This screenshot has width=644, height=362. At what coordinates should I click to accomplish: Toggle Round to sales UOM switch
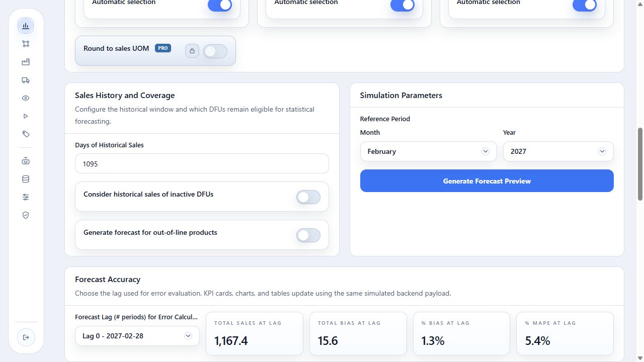[x=215, y=51]
